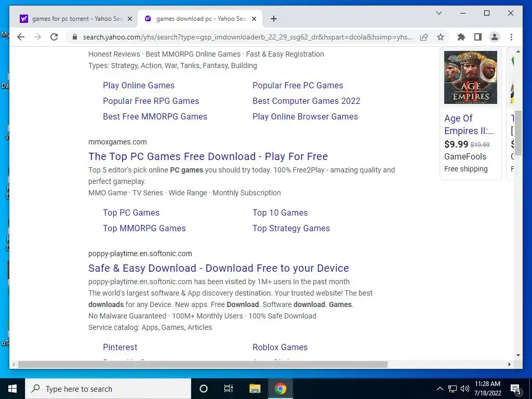Screen dimensions: 532x399
Task: Click the mmoxgames.com domain text
Action: 117,142
